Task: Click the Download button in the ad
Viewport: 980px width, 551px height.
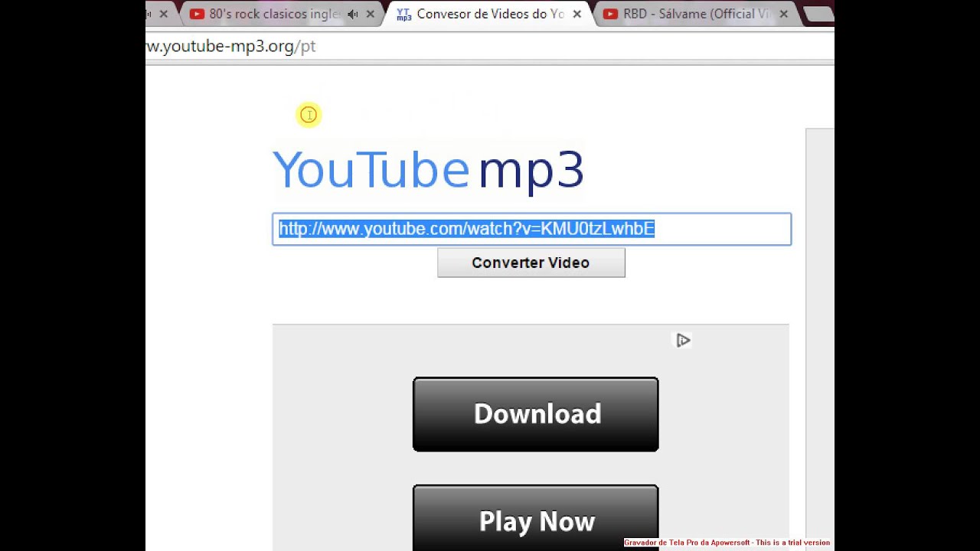Action: [535, 414]
